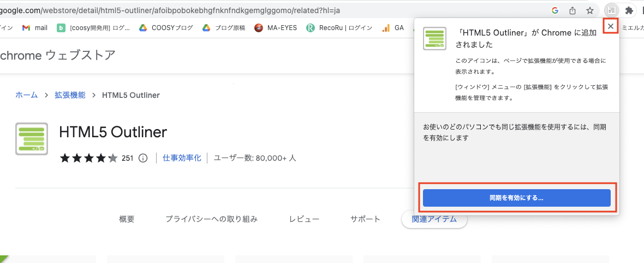Click the 251 review count
The height and width of the screenshot is (263, 644).
coord(128,158)
